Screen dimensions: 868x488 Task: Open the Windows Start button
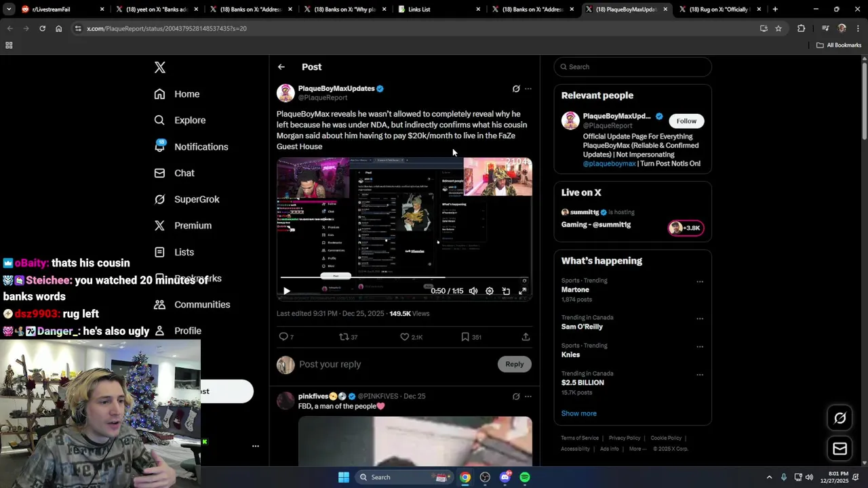click(x=344, y=477)
